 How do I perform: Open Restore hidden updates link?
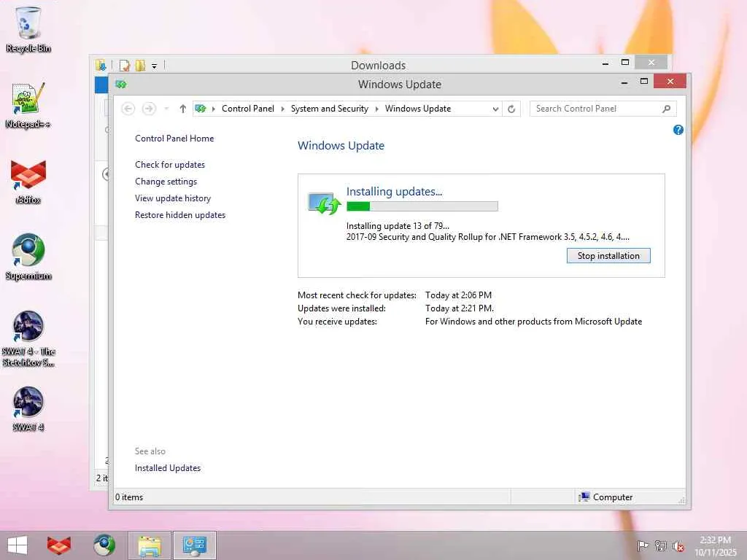(180, 215)
